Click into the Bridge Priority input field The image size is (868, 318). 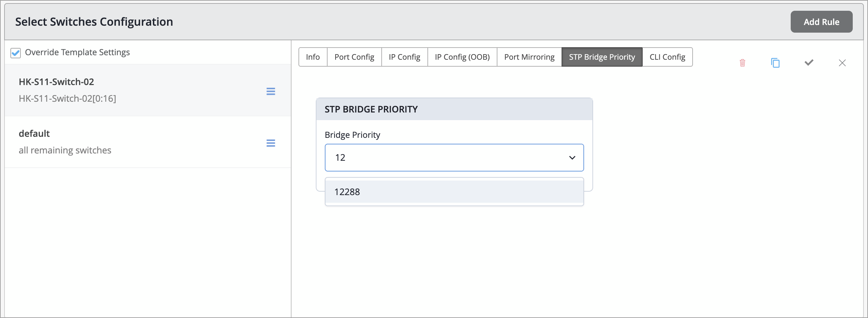(444, 158)
